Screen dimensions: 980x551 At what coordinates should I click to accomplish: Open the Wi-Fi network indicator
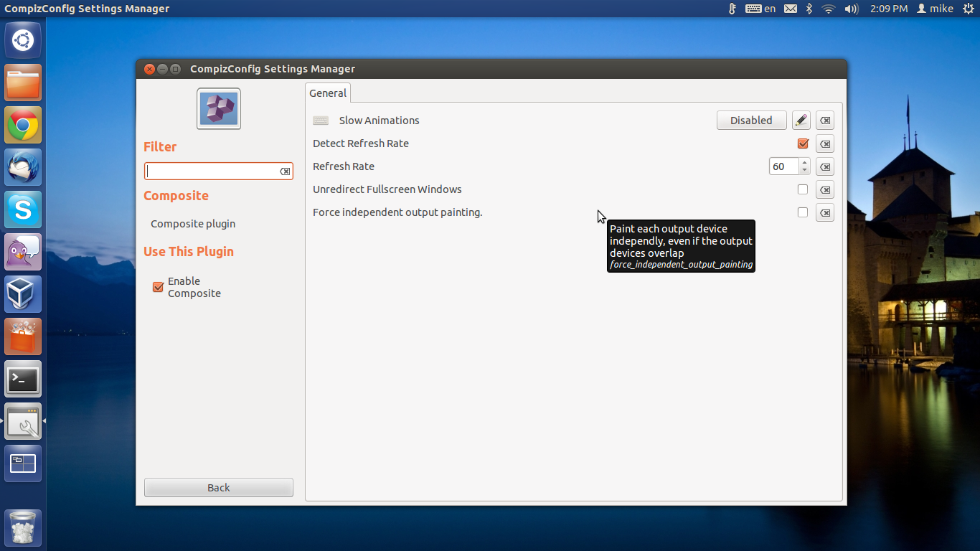(x=829, y=9)
